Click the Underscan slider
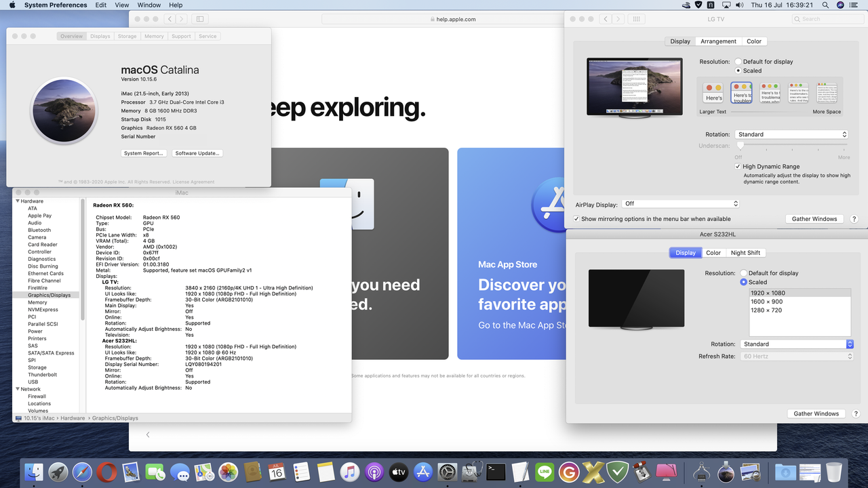The image size is (868, 488). [x=793, y=145]
